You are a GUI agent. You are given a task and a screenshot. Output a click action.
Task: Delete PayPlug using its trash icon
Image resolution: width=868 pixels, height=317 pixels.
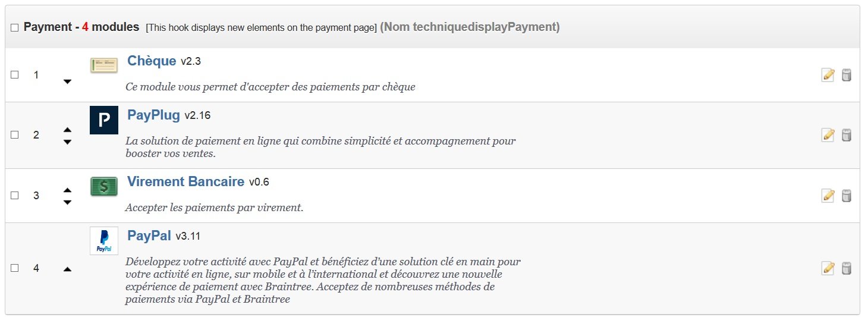tap(847, 135)
